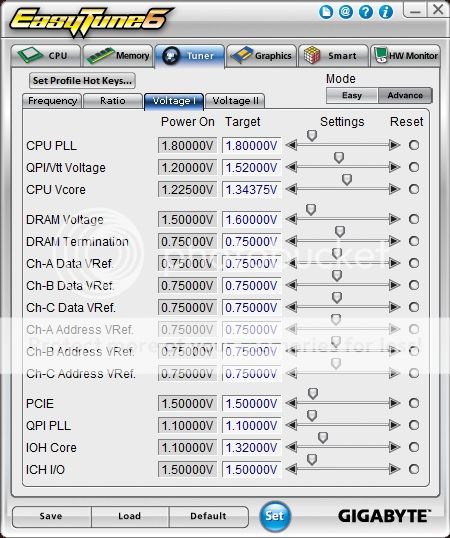Screen dimensions: 450x538
Task: Click the Ch-B Data VRef slider handle
Action: (337, 276)
